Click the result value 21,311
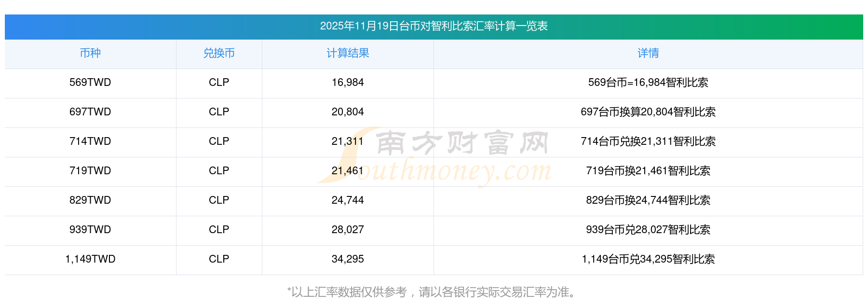 [x=348, y=141]
